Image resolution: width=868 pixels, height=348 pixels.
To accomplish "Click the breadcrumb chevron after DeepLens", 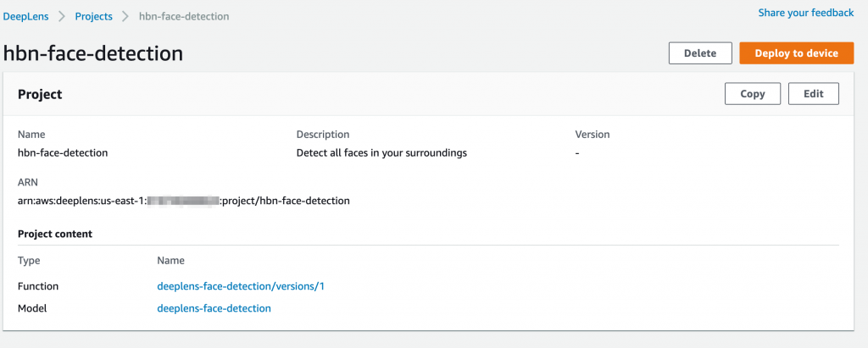I will click(62, 17).
